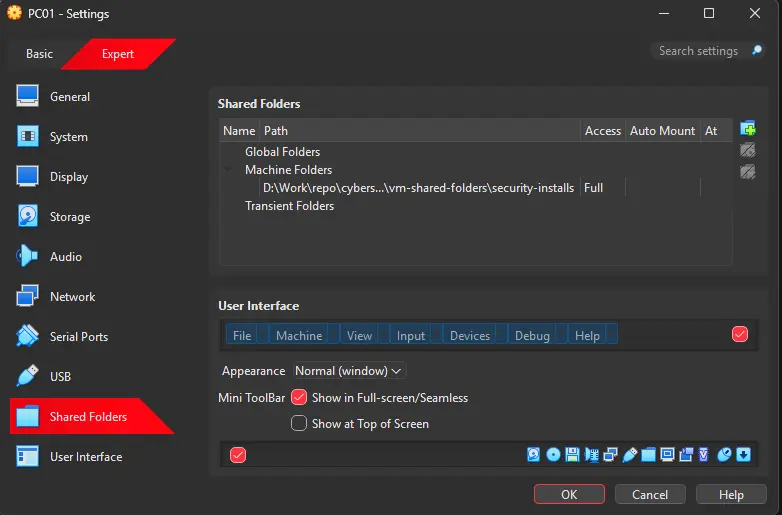
Task: Toggle the Debug menu in menu bar editor
Action: click(532, 335)
